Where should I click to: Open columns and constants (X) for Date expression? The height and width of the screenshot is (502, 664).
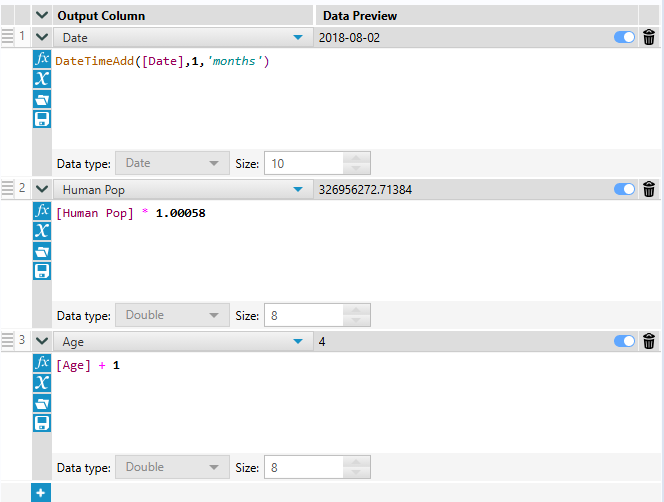click(x=42, y=79)
